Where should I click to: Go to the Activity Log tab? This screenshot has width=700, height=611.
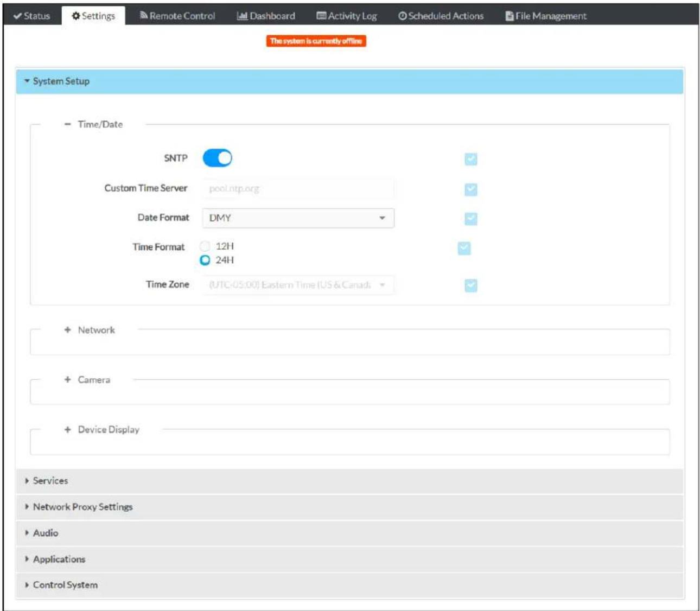pyautogui.click(x=347, y=16)
